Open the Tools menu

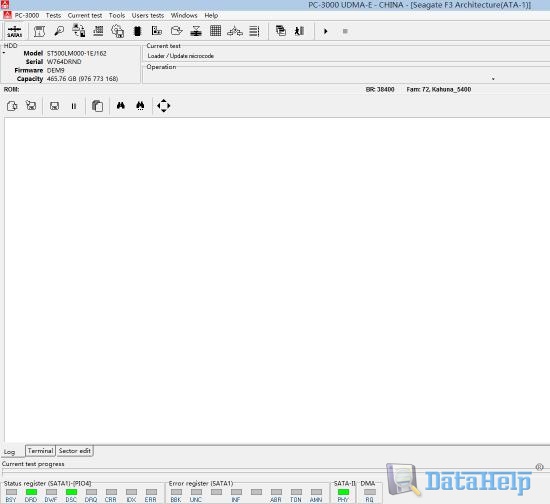pos(117,15)
